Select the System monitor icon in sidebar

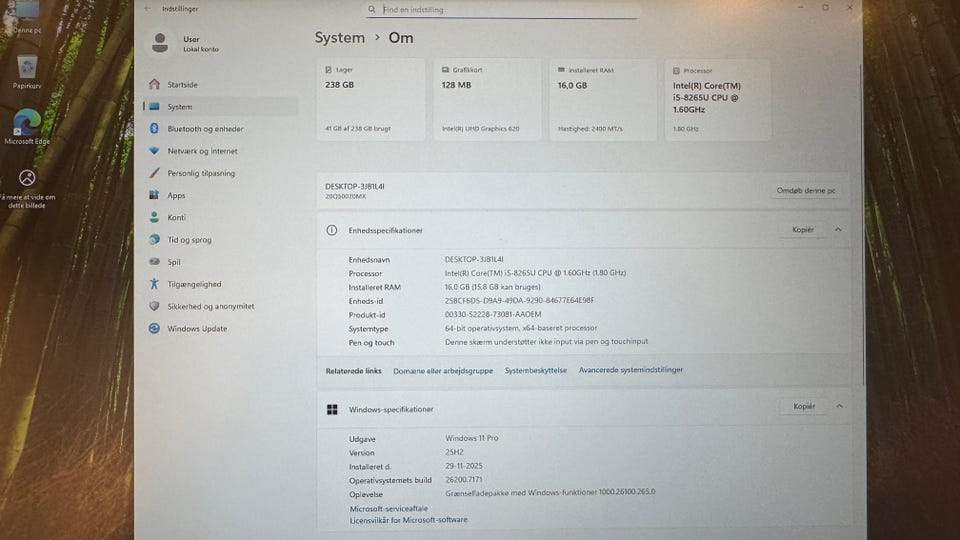point(154,107)
